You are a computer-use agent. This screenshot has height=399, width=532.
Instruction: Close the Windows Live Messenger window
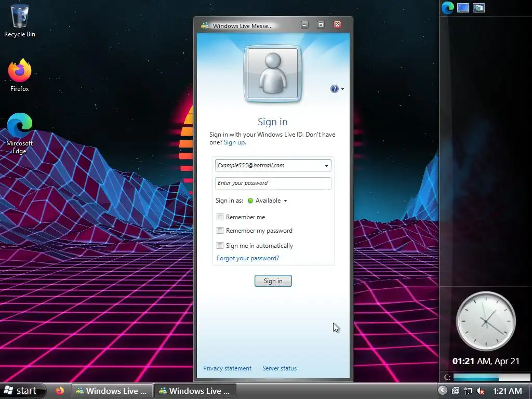click(x=337, y=25)
